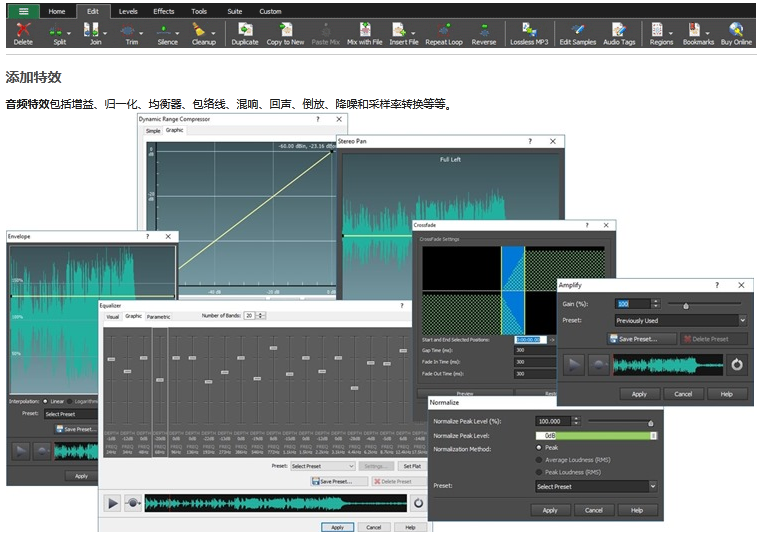Click the Buy Online icon

click(736, 30)
